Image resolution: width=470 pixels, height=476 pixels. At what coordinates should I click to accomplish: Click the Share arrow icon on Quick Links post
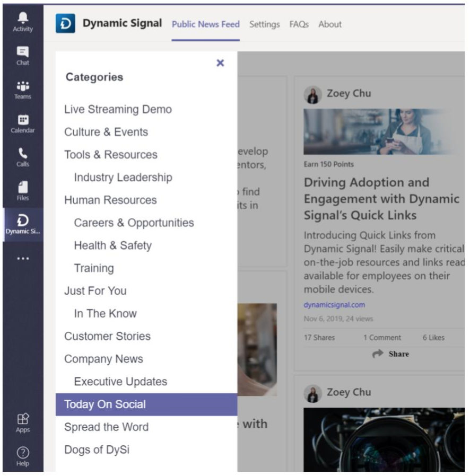point(378,354)
